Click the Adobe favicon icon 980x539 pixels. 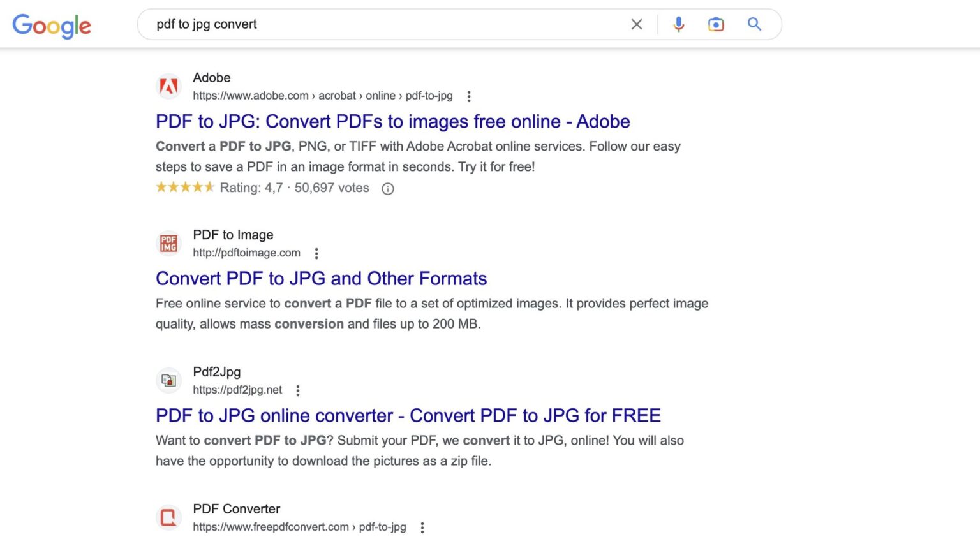coord(168,86)
